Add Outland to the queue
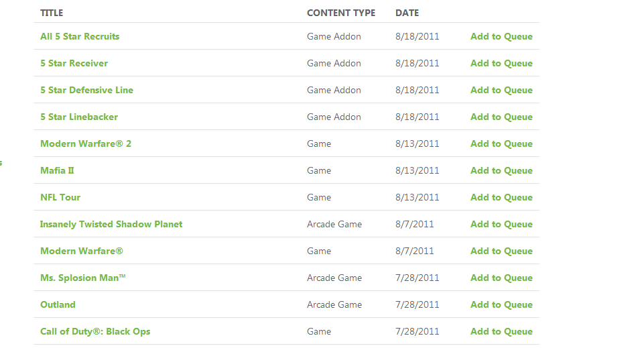Image resolution: width=644 pixels, height=348 pixels. [501, 304]
